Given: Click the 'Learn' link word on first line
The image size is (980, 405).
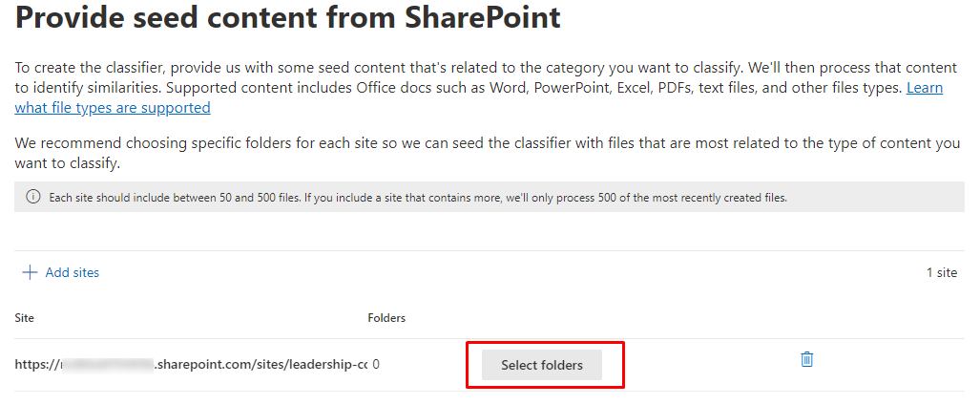Looking at the screenshot, I should [x=924, y=88].
